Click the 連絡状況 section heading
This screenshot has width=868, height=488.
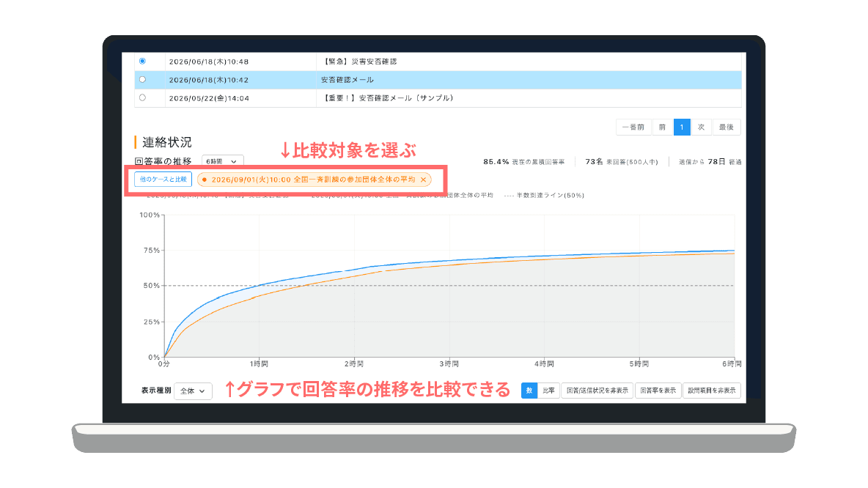tap(166, 142)
